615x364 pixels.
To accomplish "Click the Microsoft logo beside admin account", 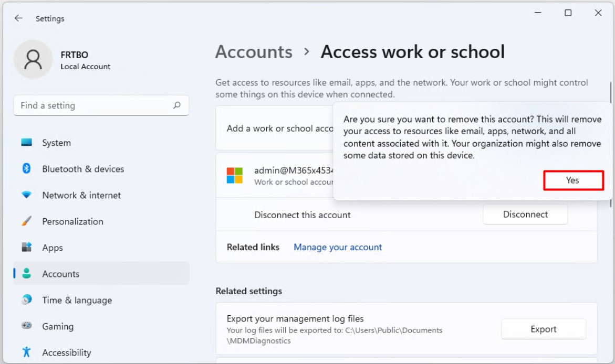I will click(x=235, y=176).
